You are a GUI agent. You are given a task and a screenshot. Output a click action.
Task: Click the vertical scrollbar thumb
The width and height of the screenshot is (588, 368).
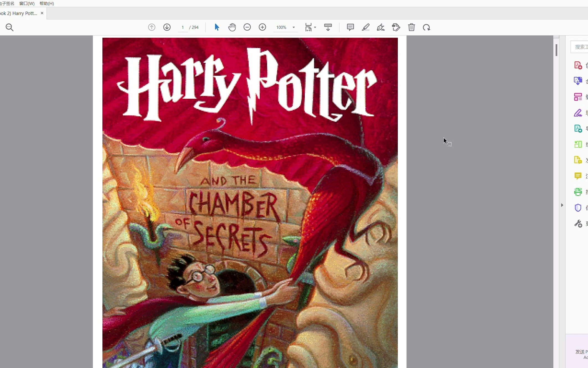click(x=556, y=50)
